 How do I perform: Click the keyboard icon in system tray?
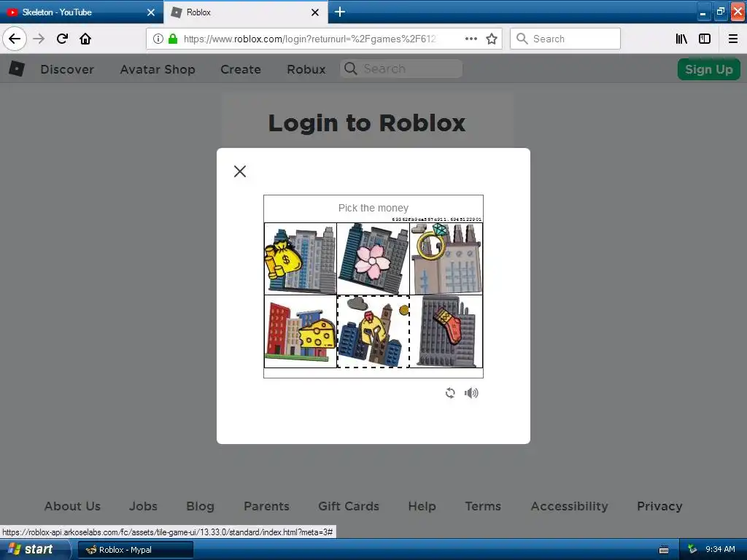pos(664,550)
